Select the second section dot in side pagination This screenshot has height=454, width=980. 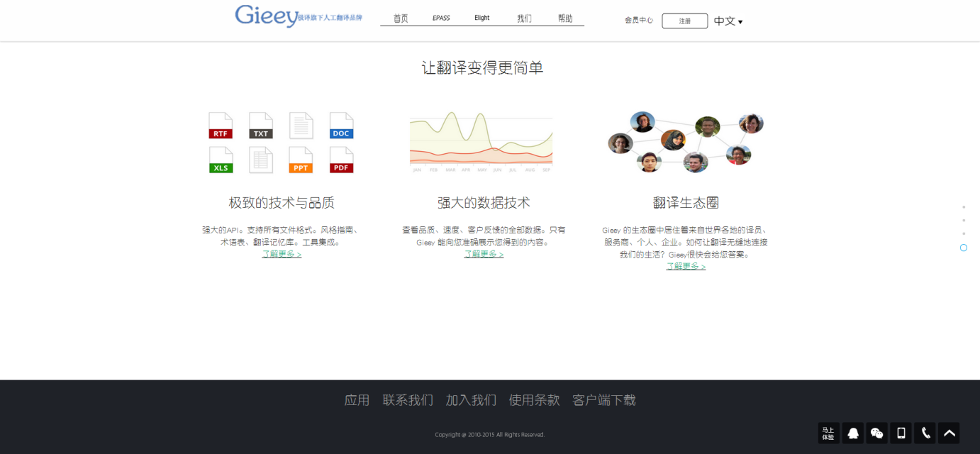pos(964,221)
